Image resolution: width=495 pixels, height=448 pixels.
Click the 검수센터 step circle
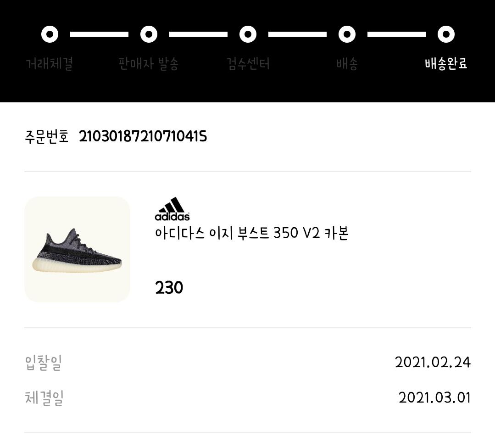tap(248, 34)
